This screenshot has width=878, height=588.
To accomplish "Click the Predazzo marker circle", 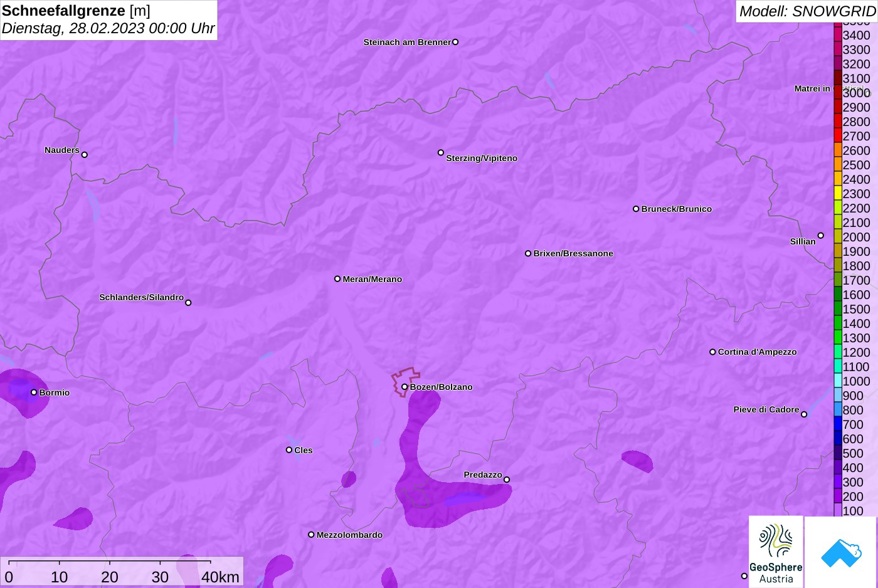I will [x=507, y=480].
